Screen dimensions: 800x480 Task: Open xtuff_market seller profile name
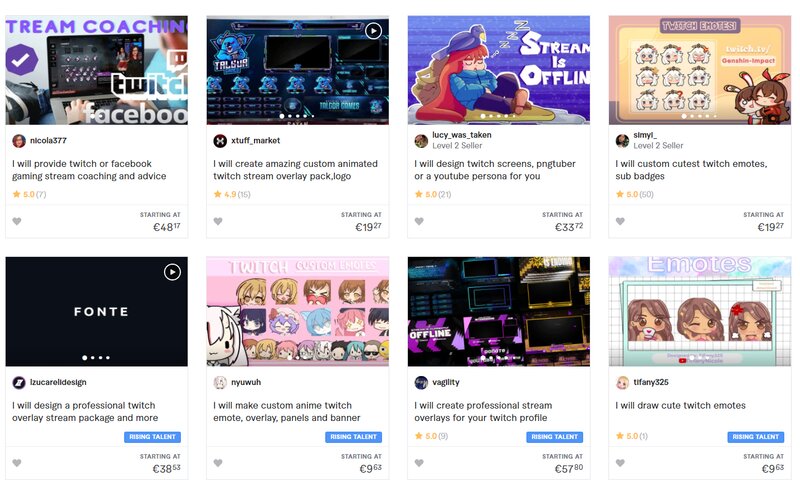[256, 140]
